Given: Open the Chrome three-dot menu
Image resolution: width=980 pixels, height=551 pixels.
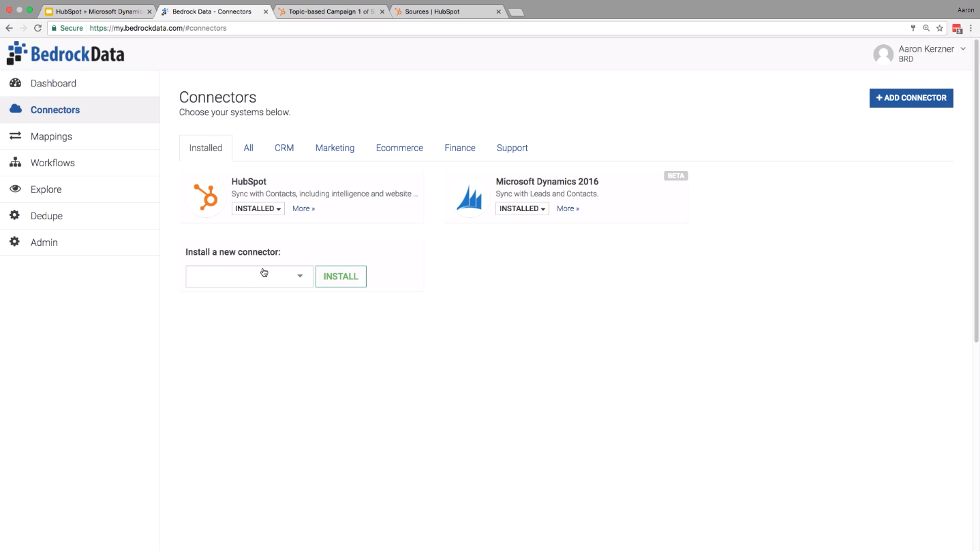Looking at the screenshot, I should (972, 28).
